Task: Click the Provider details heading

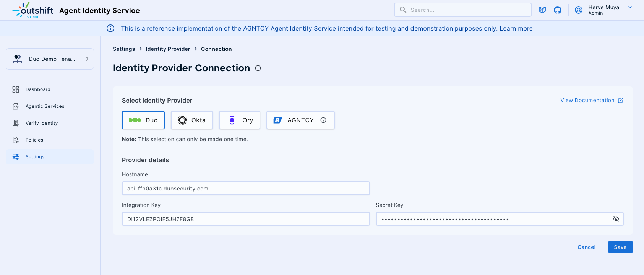Action: pos(145,160)
